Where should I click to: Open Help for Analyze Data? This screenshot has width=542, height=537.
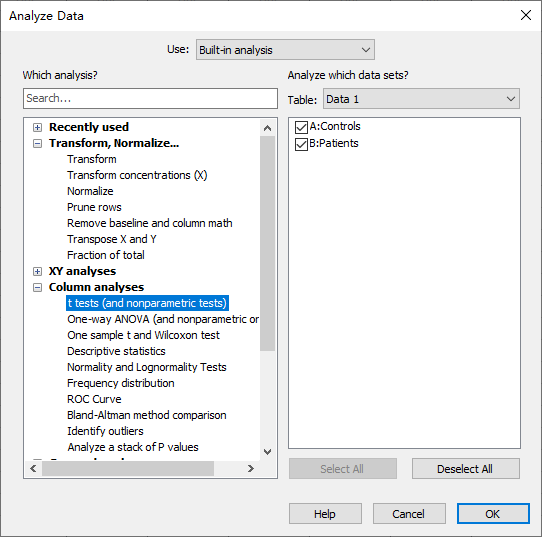click(325, 514)
